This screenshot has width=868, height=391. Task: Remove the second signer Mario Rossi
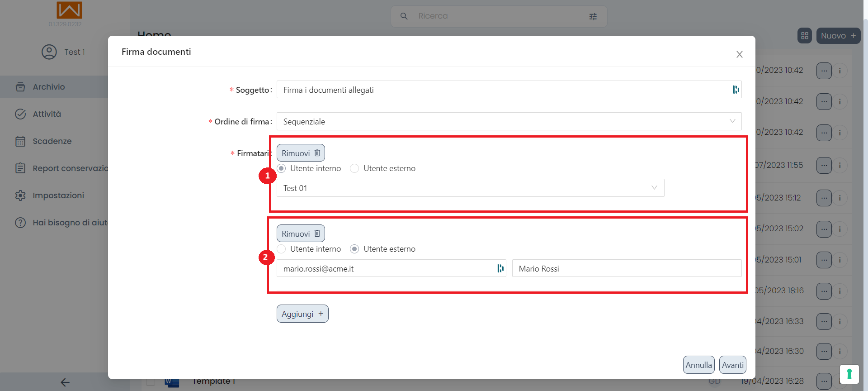pyautogui.click(x=301, y=234)
